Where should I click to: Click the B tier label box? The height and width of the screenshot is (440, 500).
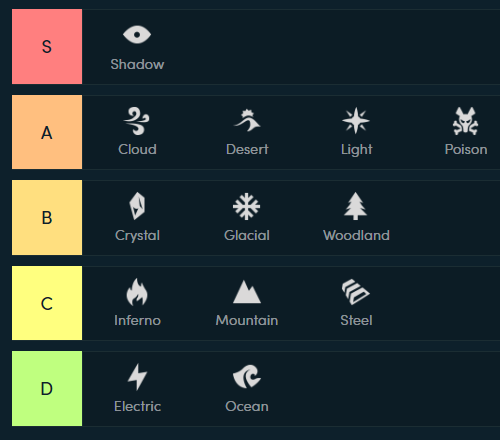pos(47,217)
